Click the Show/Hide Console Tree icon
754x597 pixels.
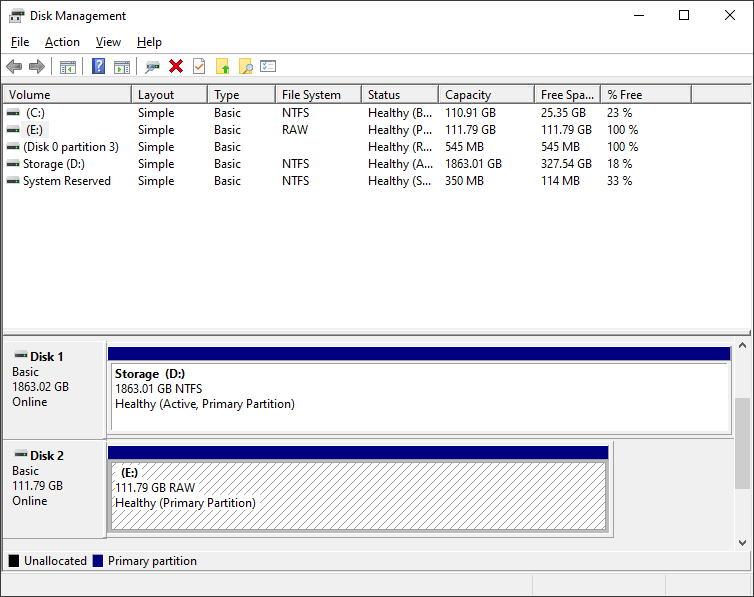68,67
